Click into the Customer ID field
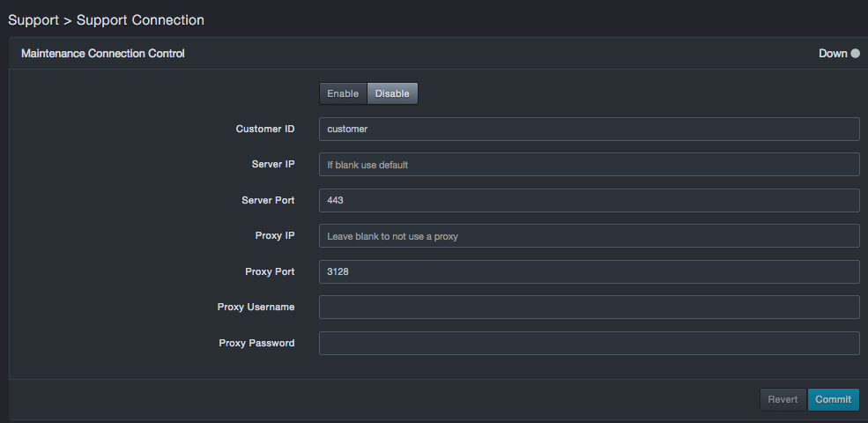This screenshot has width=868, height=423. [x=589, y=129]
